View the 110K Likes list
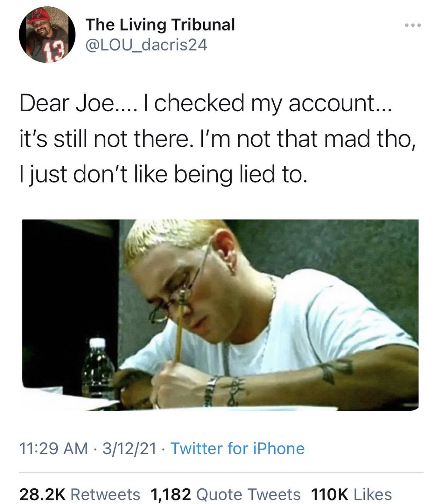The width and height of the screenshot is (442, 504). (x=352, y=494)
